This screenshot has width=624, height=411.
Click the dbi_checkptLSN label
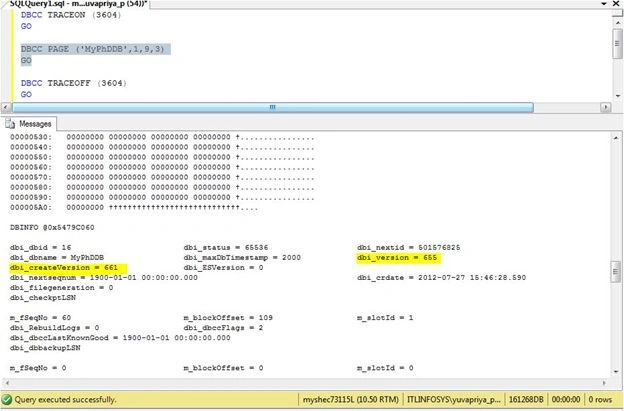pyautogui.click(x=43, y=298)
